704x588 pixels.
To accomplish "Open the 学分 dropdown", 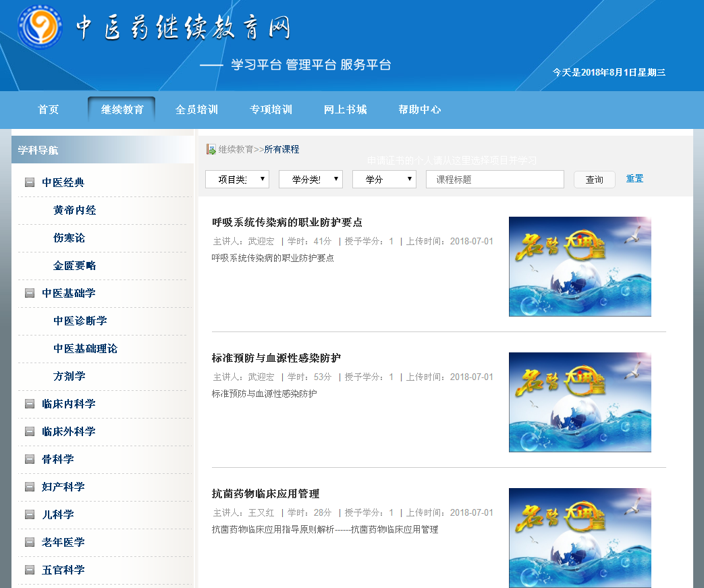I will coord(384,179).
